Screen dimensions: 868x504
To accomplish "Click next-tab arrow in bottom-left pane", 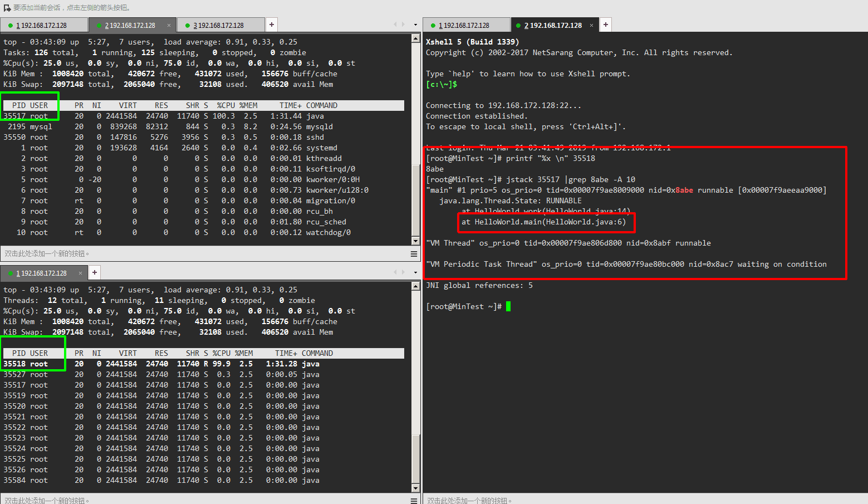I will click(x=403, y=272).
